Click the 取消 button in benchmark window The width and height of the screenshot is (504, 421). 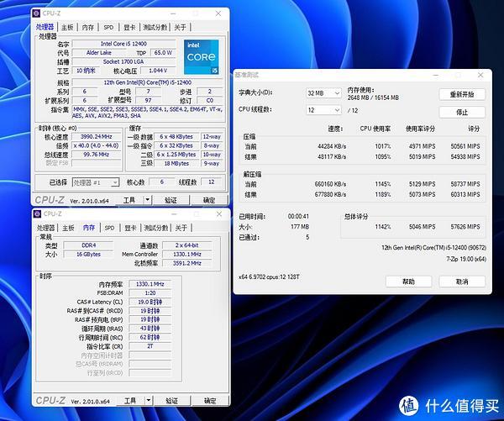463,282
